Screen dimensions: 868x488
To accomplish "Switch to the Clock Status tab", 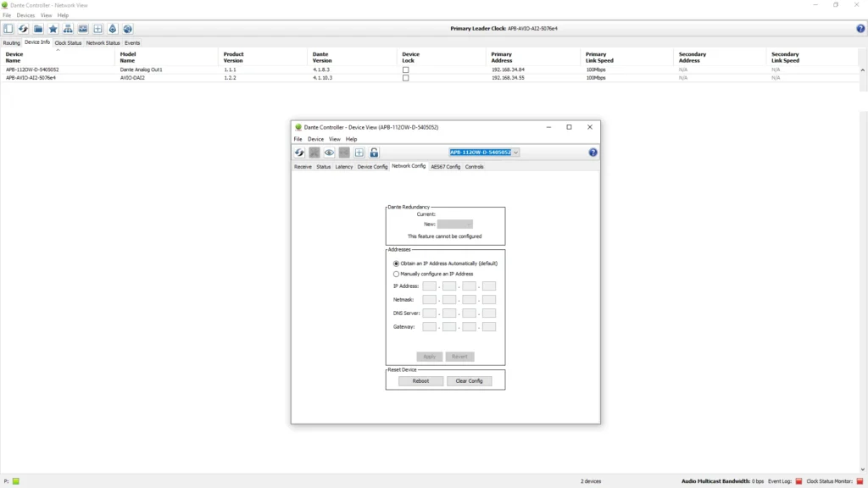I will (x=68, y=43).
